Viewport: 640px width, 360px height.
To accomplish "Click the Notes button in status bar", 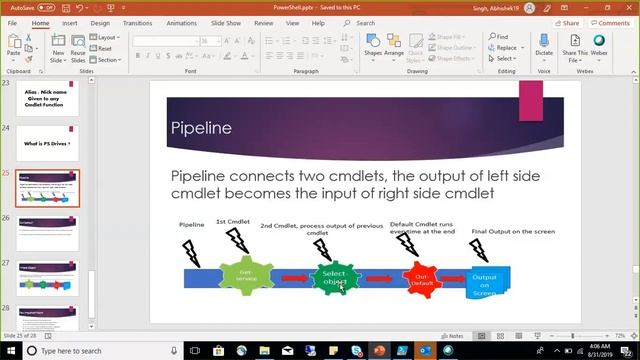I will click(x=452, y=336).
